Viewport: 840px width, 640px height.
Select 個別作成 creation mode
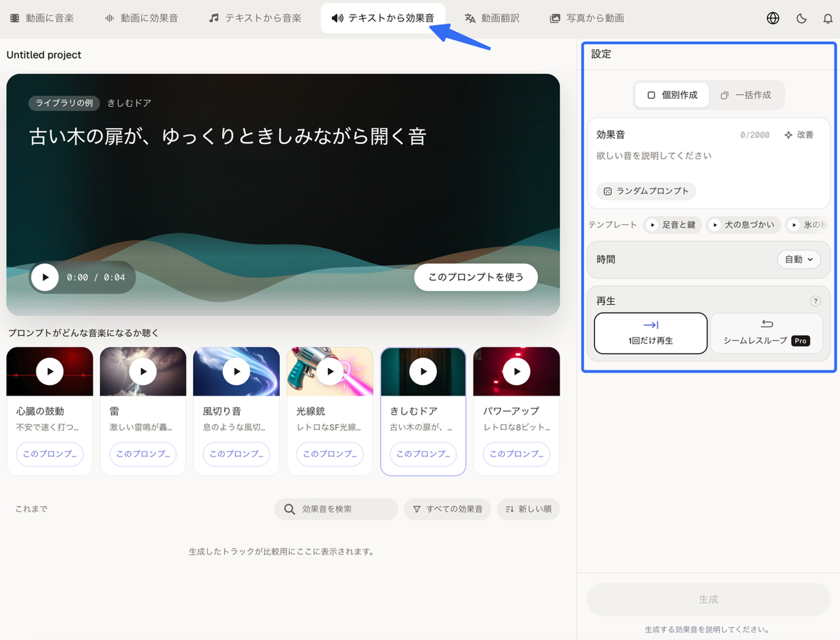[x=672, y=95]
